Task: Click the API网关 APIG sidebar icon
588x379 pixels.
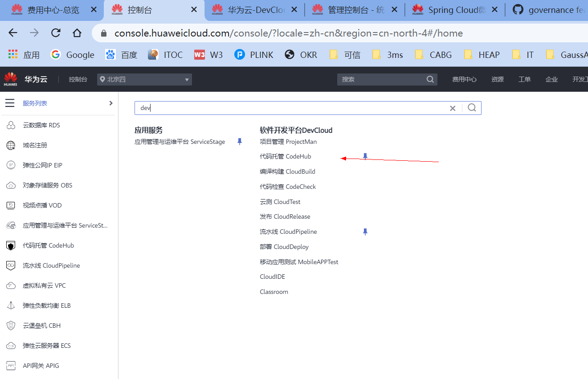Action: click(11, 366)
